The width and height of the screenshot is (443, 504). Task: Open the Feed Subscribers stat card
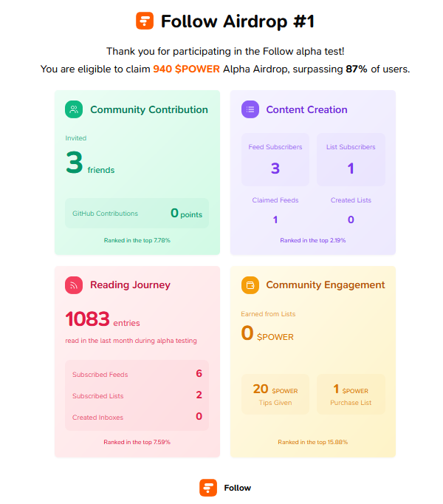tap(275, 160)
